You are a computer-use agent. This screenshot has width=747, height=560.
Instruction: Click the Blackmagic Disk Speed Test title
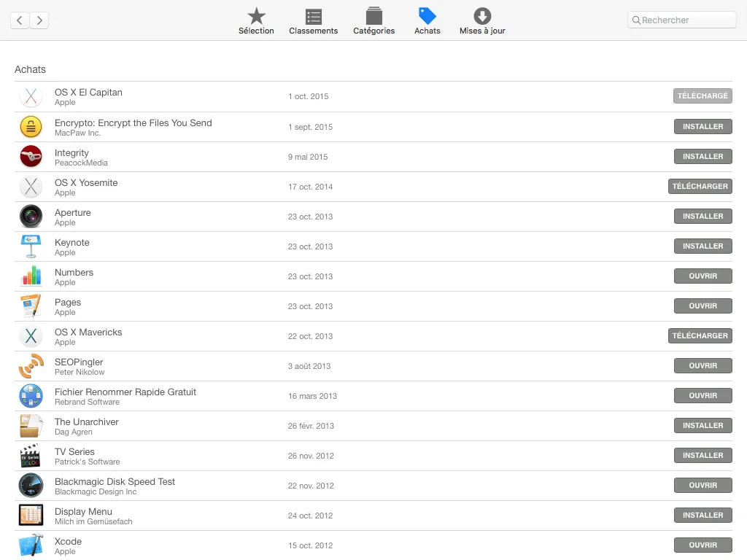115,482
